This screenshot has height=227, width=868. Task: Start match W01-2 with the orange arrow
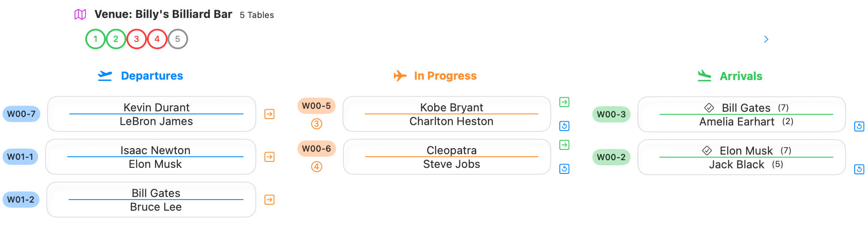[x=269, y=200]
